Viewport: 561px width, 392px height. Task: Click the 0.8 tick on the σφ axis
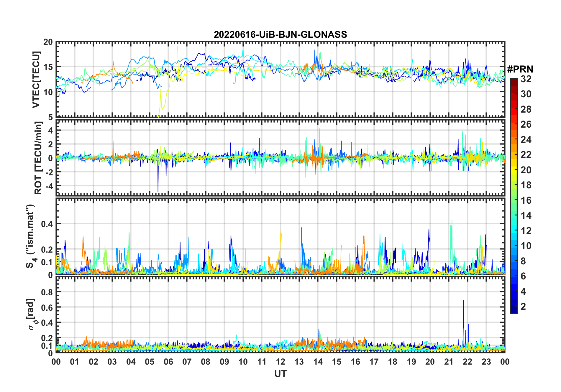(47, 292)
